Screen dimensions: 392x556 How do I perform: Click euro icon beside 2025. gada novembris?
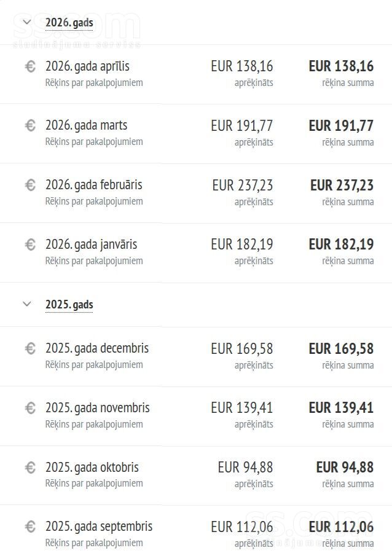click(30, 408)
